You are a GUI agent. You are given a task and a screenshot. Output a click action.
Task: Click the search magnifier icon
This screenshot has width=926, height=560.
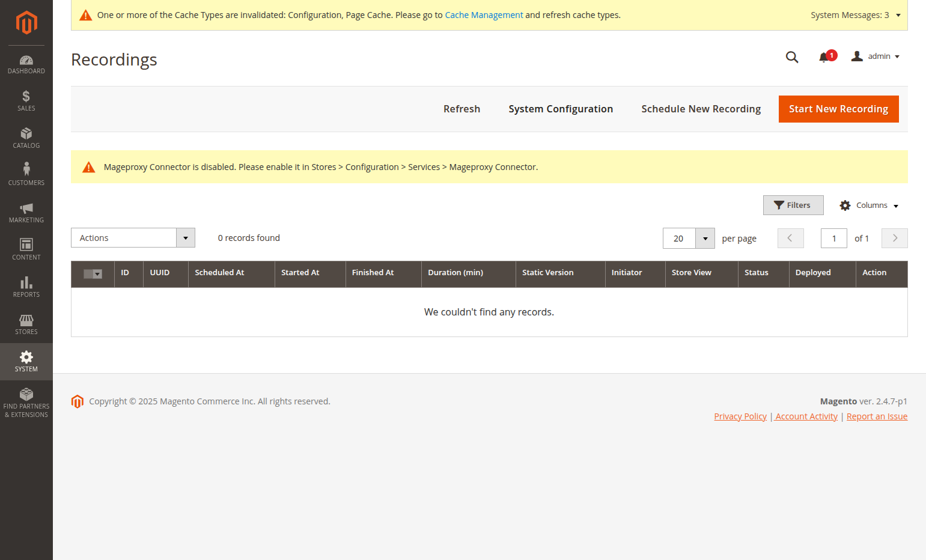(792, 57)
